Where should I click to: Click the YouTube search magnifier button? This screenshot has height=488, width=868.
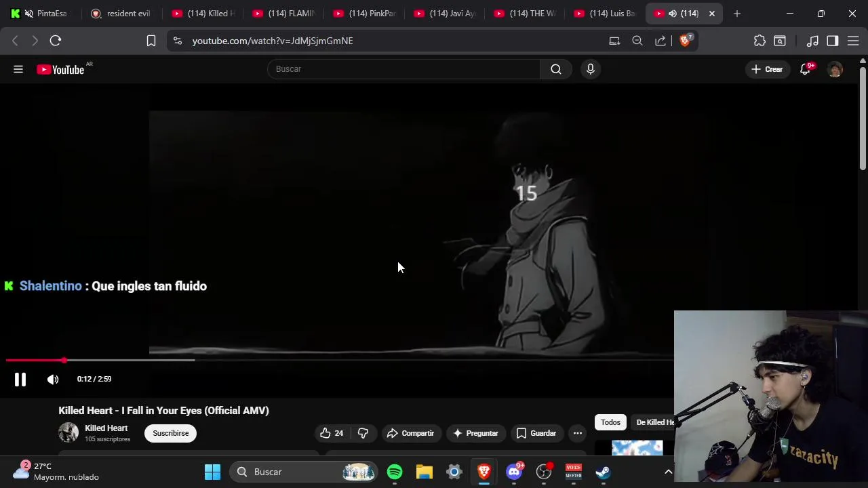[x=556, y=69]
